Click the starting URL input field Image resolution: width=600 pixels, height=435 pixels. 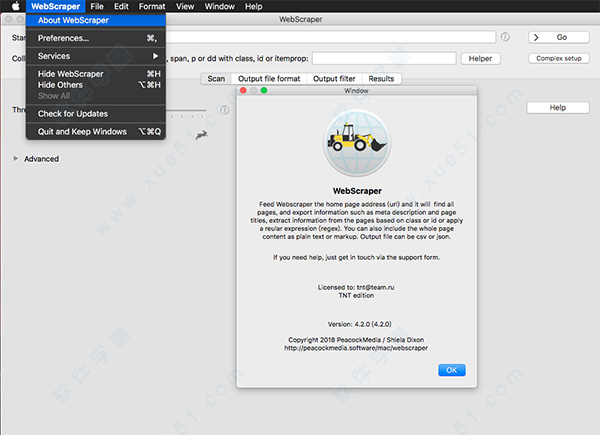click(331, 37)
